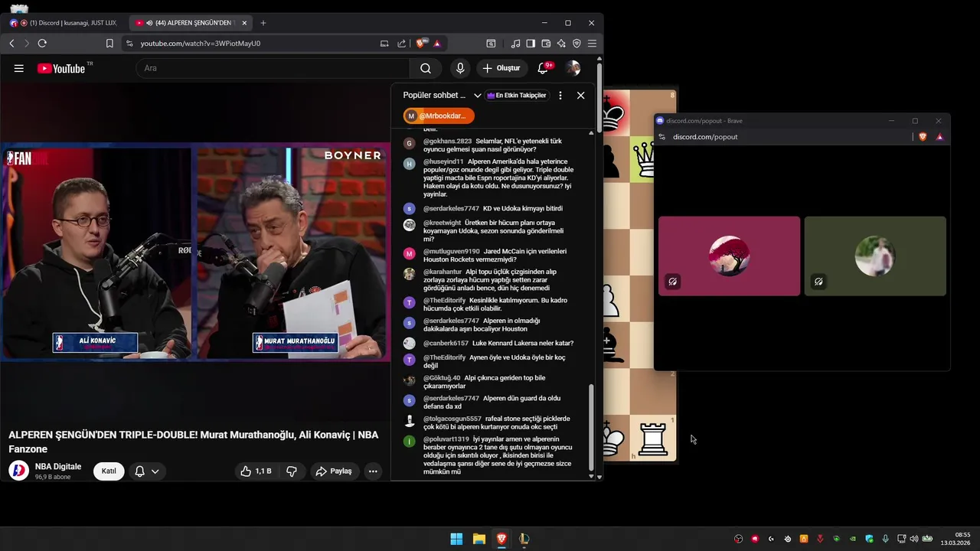Open the NBA Digitale channel link
This screenshot has width=980, height=551.
pyautogui.click(x=58, y=467)
